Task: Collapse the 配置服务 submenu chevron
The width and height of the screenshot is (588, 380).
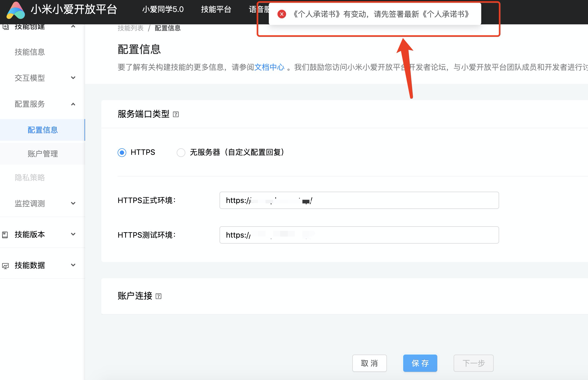Action: click(x=73, y=104)
